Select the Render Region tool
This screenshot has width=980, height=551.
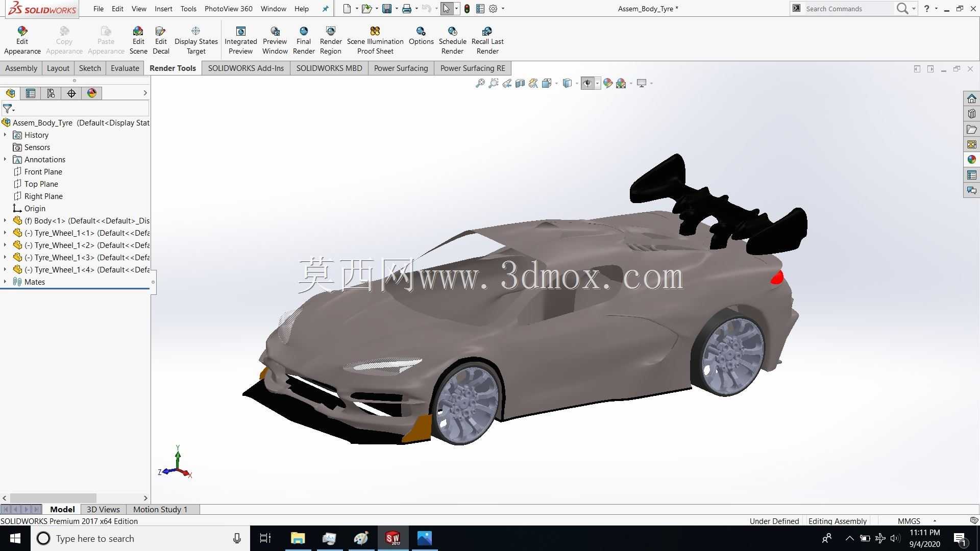331,40
